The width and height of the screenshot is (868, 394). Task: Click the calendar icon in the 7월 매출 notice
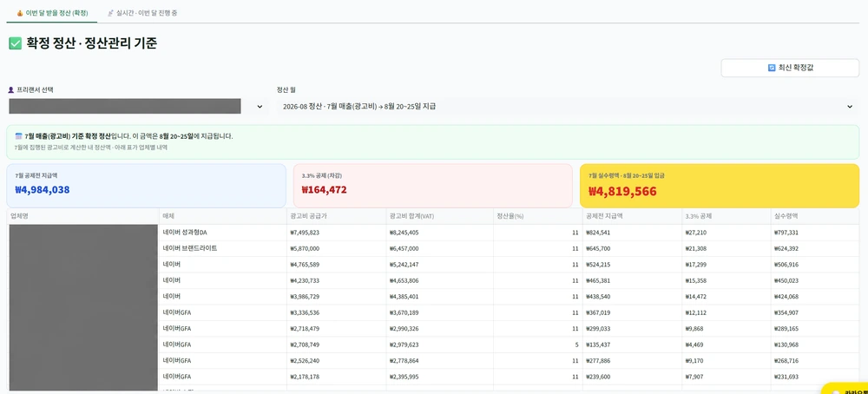click(x=18, y=135)
